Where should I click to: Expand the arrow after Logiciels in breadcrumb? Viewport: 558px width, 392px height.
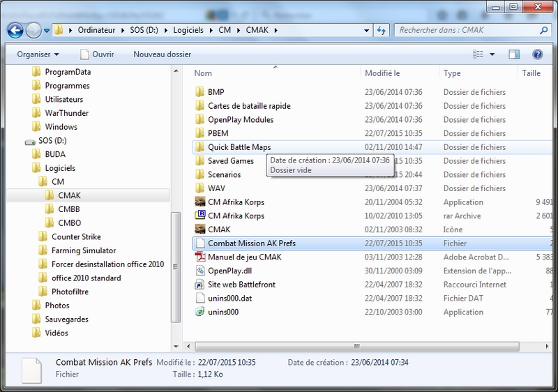click(211, 31)
